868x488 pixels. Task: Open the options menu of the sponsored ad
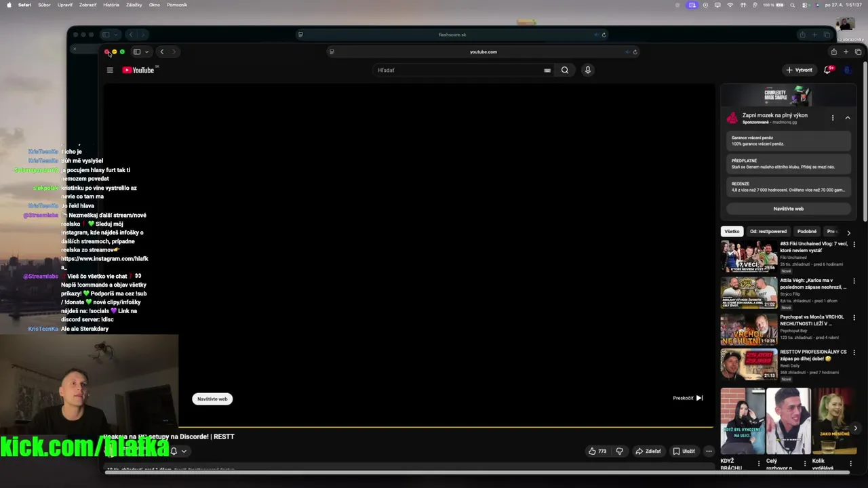pyautogui.click(x=833, y=118)
